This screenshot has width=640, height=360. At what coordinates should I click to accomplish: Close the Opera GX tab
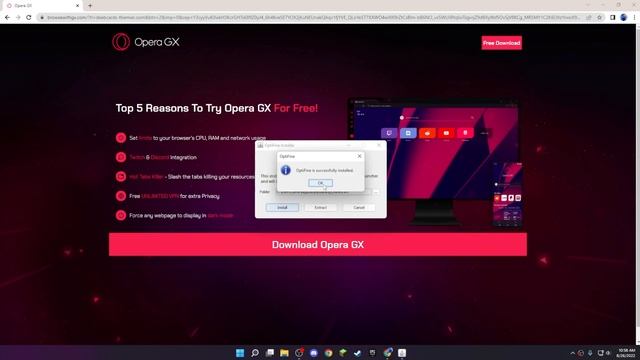(78, 6)
